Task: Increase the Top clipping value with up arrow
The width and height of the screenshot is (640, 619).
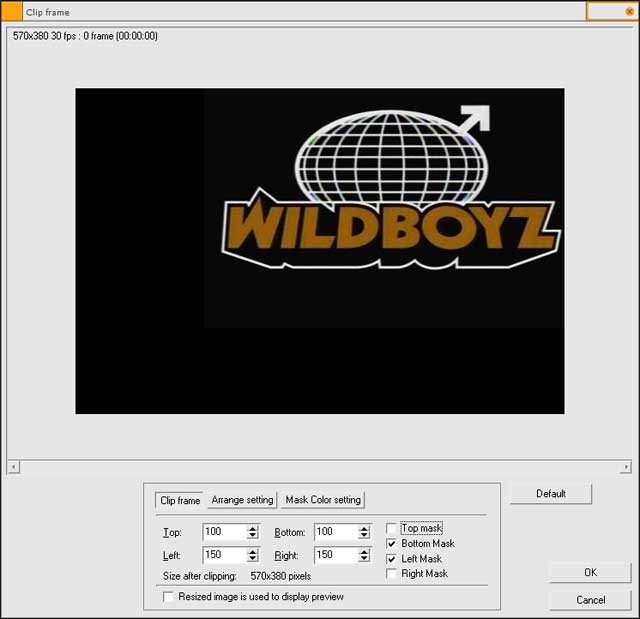Action: (253, 528)
